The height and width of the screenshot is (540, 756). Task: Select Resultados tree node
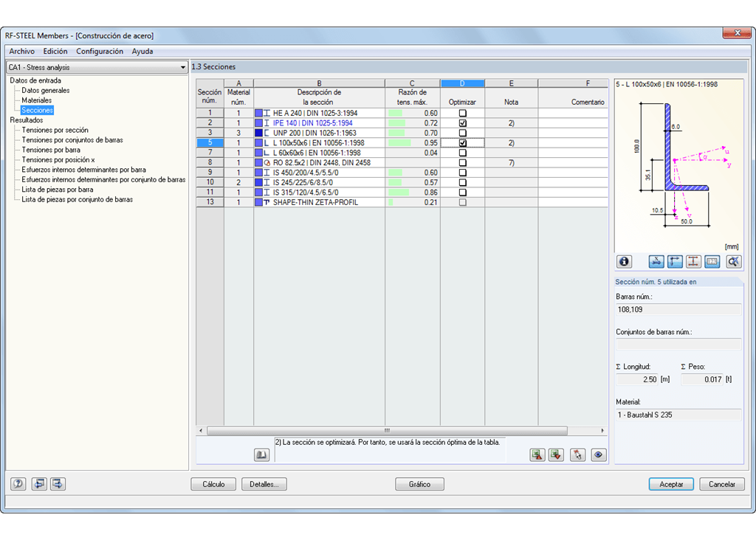(27, 120)
